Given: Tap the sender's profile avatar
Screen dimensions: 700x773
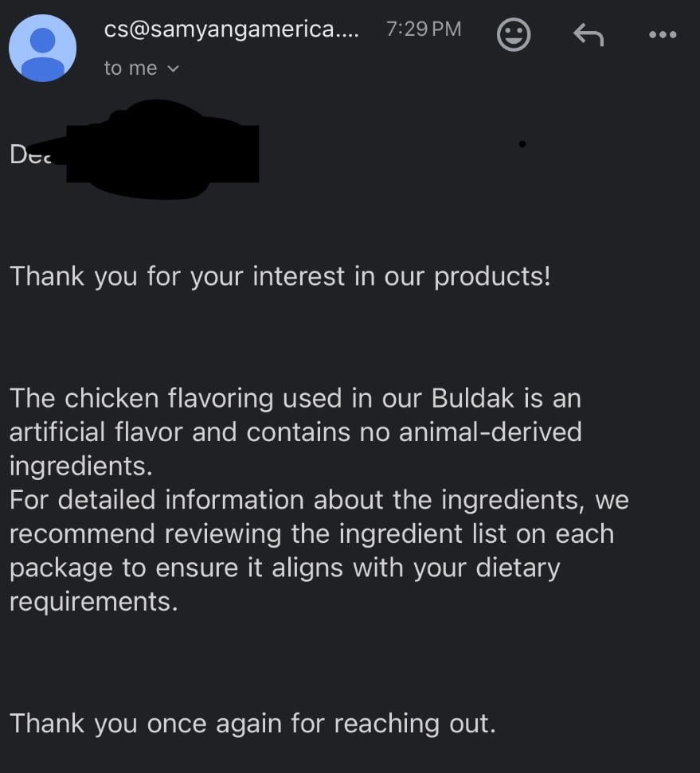Looking at the screenshot, I should tap(42, 48).
